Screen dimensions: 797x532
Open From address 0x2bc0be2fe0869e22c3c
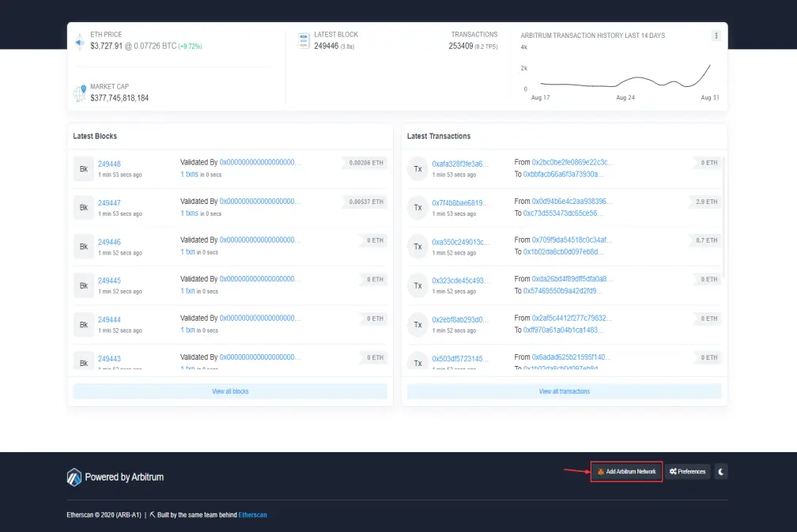click(572, 162)
